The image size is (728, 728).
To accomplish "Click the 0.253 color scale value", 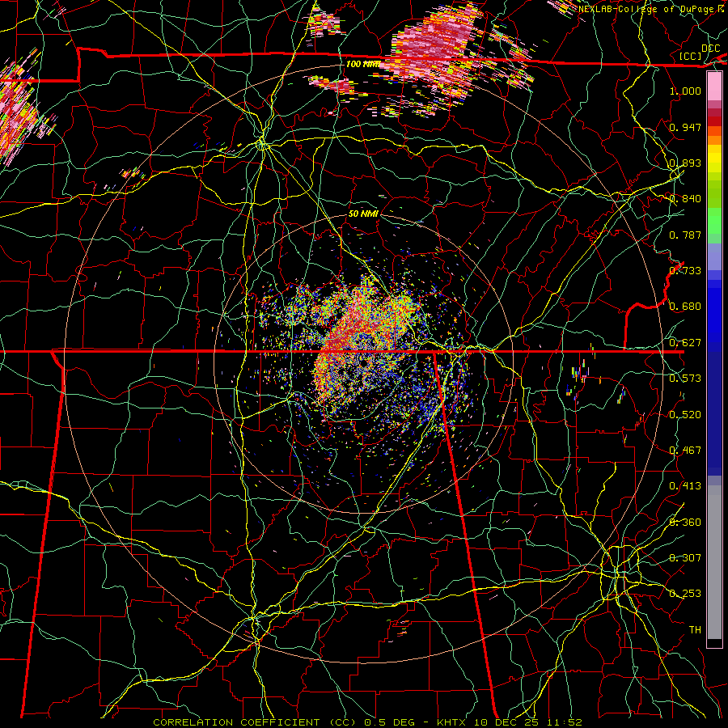I will [685, 594].
